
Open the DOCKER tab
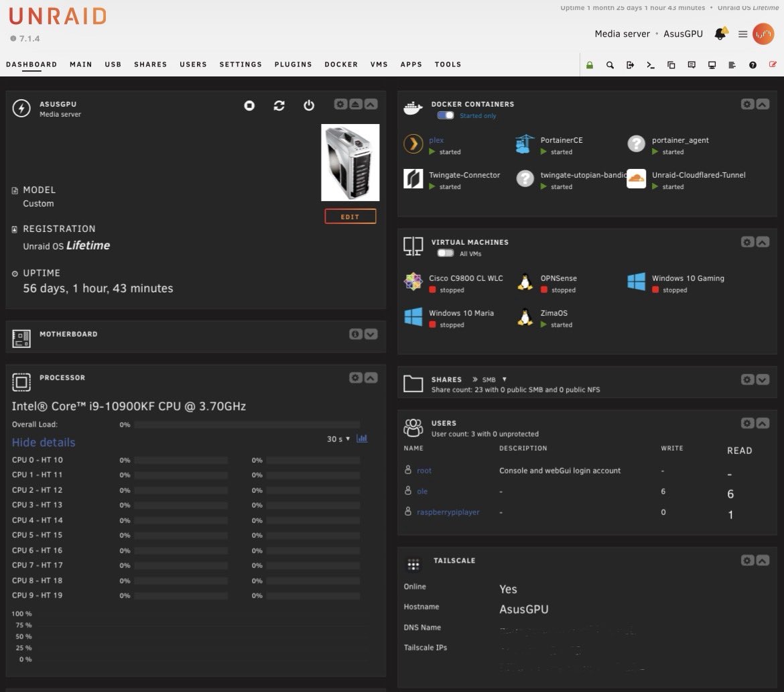(341, 64)
